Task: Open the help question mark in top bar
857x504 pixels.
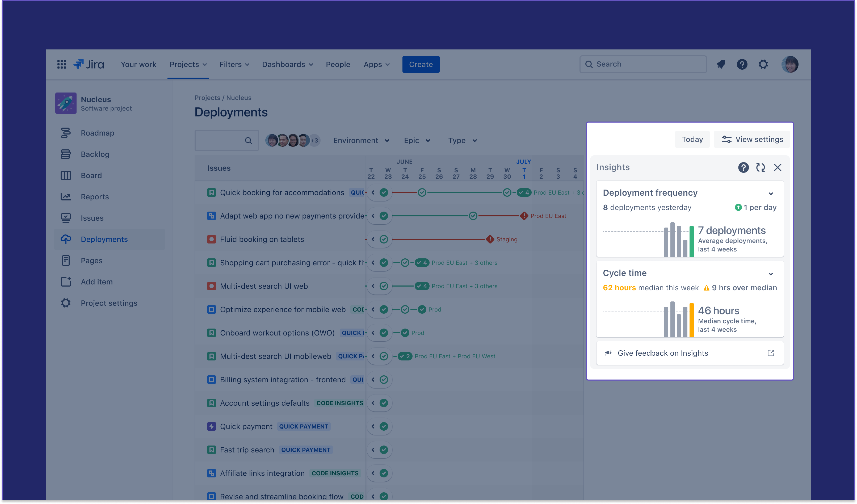Action: 742,64
